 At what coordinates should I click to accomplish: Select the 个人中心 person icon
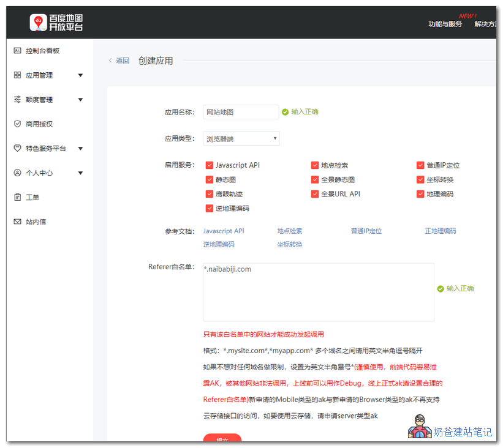point(18,173)
